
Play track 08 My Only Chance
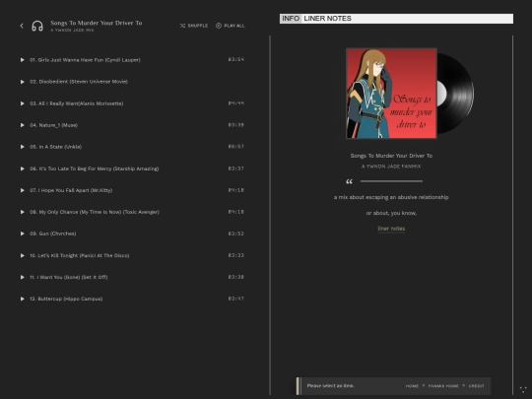click(22, 212)
